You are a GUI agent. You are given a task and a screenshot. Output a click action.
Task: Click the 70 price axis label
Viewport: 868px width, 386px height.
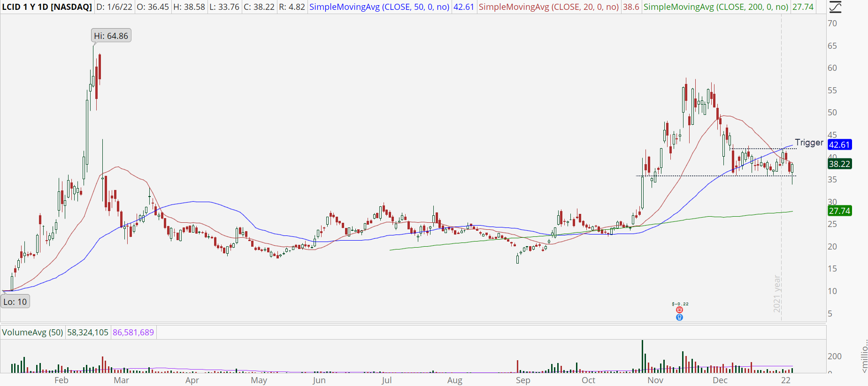(832, 23)
